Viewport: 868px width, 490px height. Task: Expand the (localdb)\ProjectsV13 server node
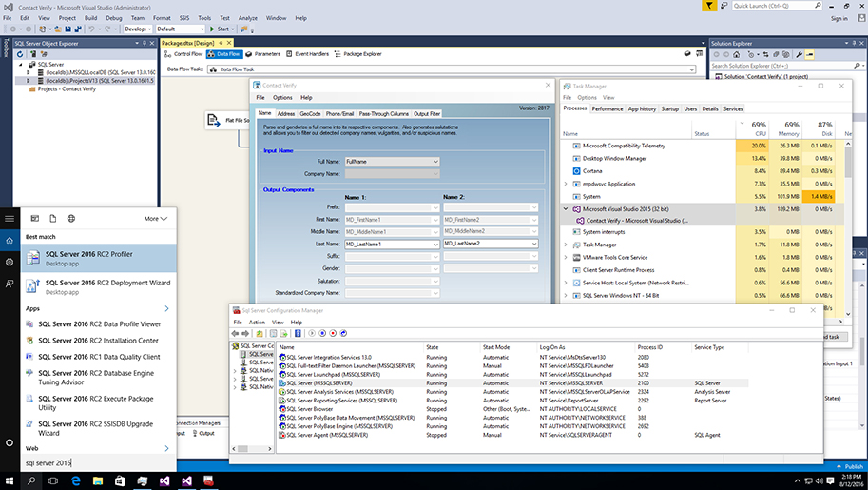click(x=29, y=81)
